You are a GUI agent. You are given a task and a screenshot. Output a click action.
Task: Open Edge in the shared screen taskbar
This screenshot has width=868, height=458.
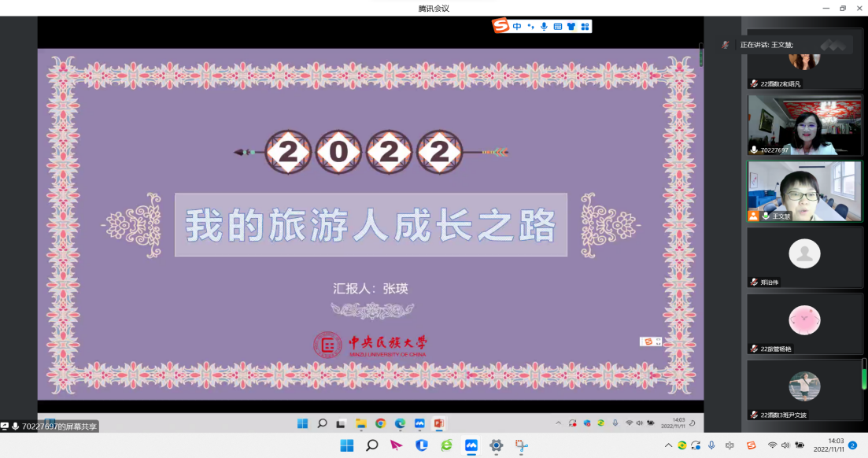coord(400,423)
